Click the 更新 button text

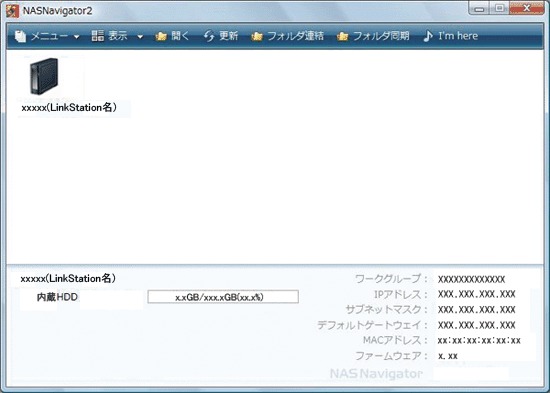point(229,35)
